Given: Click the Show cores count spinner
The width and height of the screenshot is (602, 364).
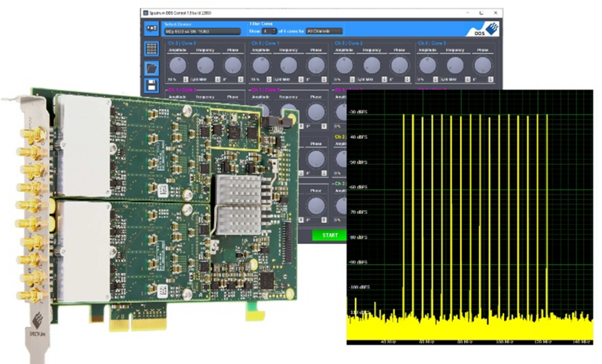Looking at the screenshot, I should click(x=269, y=31).
